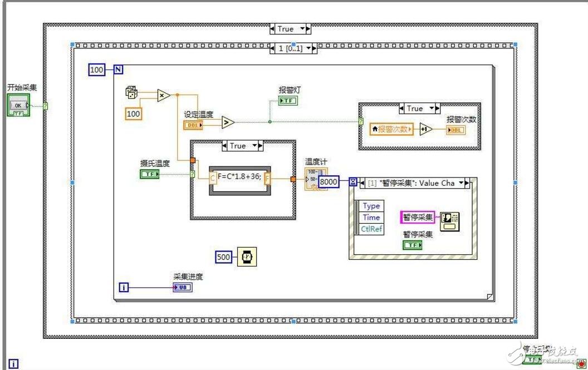This screenshot has width=588, height=370.
Task: Click the Multiply function node
Action: tap(163, 95)
